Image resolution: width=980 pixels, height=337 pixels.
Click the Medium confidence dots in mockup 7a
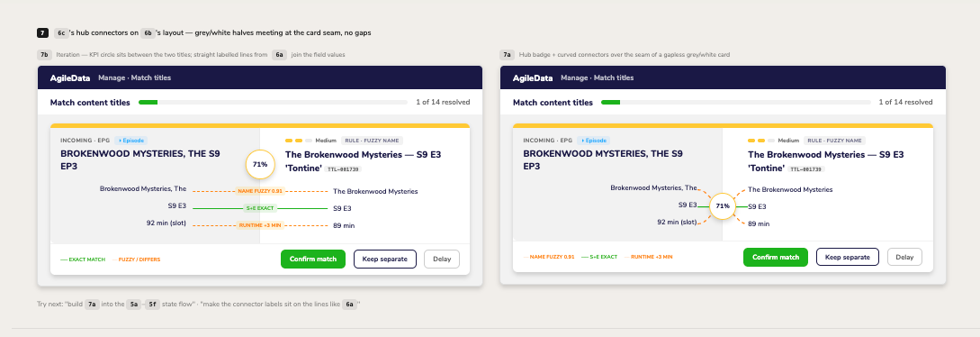pyautogui.click(x=760, y=141)
